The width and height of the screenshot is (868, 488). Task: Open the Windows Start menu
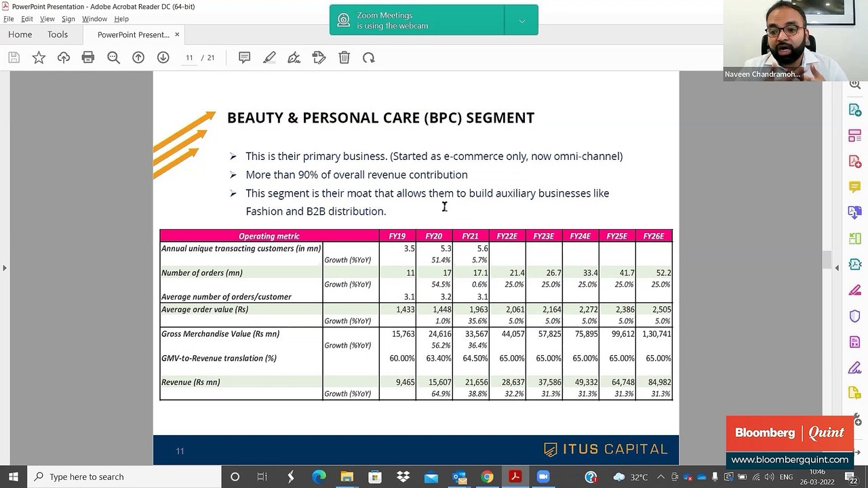14,476
